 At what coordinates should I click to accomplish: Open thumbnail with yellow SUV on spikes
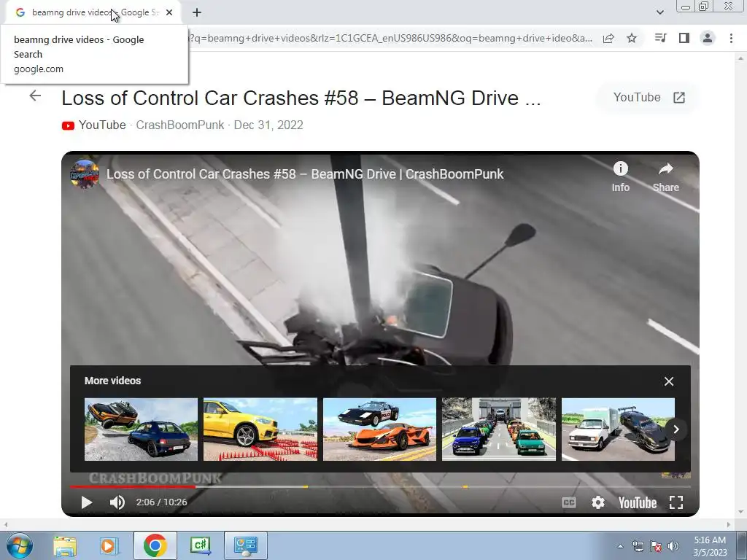(x=260, y=429)
